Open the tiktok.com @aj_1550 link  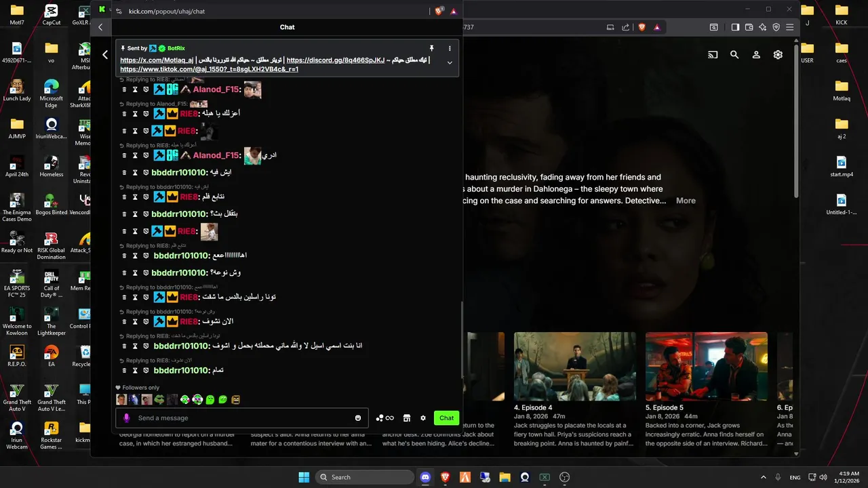pyautogui.click(x=209, y=69)
